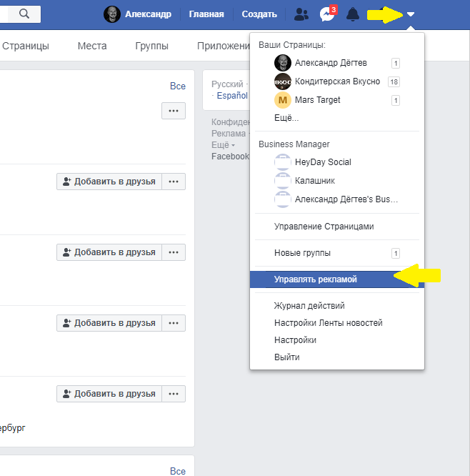Go to Главная in top bar

pyautogui.click(x=206, y=14)
